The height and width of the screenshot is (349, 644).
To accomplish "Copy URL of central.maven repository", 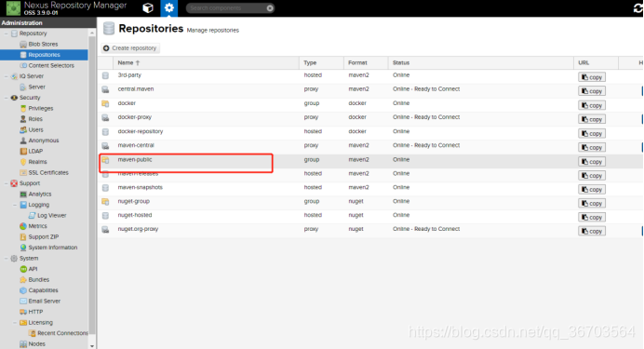I will pos(592,91).
